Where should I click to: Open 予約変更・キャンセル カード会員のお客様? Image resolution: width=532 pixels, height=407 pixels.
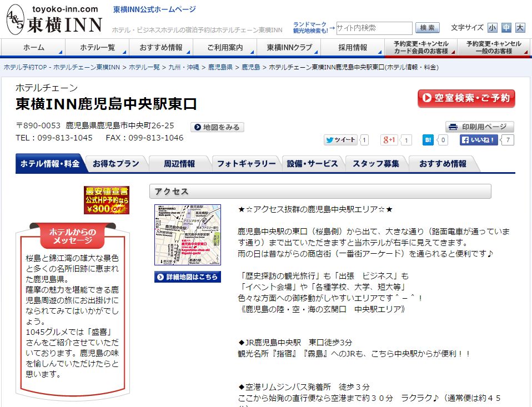[421, 48]
